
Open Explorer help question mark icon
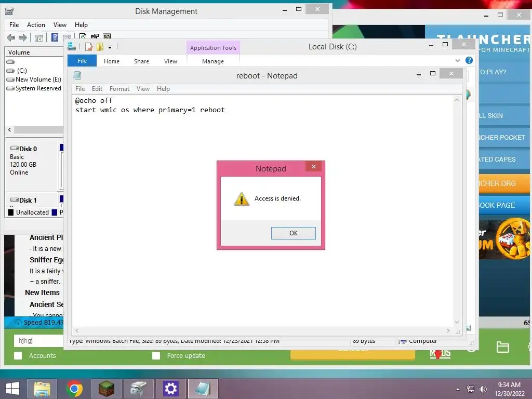[469, 60]
